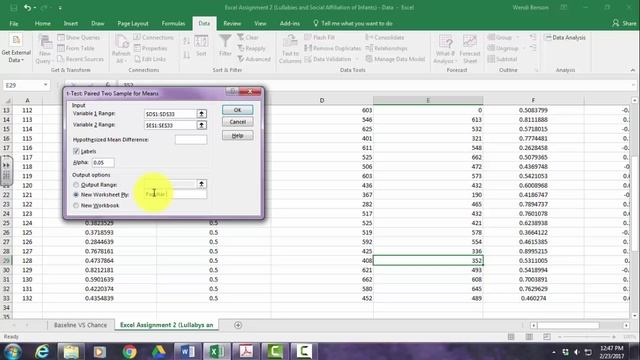The width and height of the screenshot is (640, 360).
Task: Switch to the Formulas tab
Action: click(x=173, y=24)
